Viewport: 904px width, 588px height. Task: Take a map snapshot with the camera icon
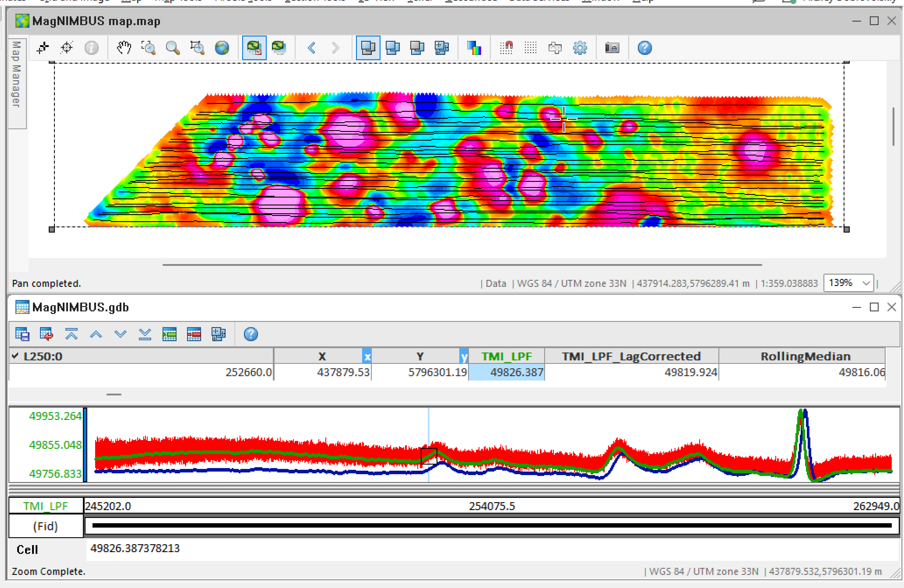(x=612, y=48)
